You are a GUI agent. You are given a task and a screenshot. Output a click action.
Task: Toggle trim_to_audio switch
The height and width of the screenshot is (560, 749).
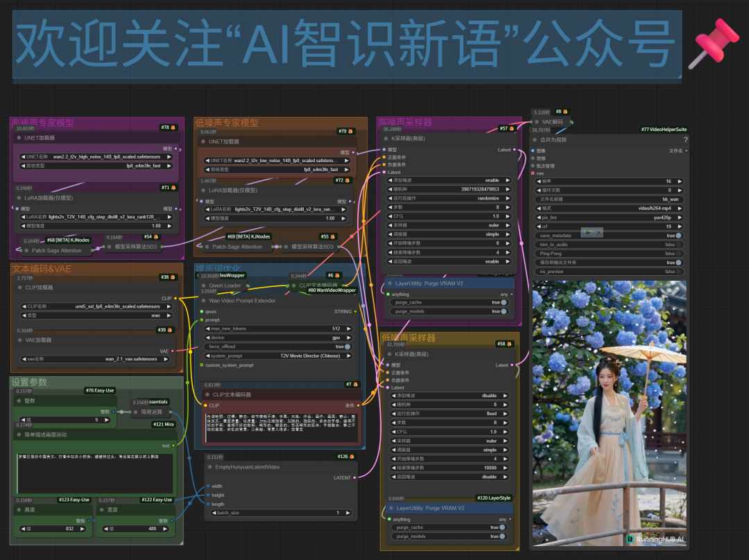[x=678, y=245]
